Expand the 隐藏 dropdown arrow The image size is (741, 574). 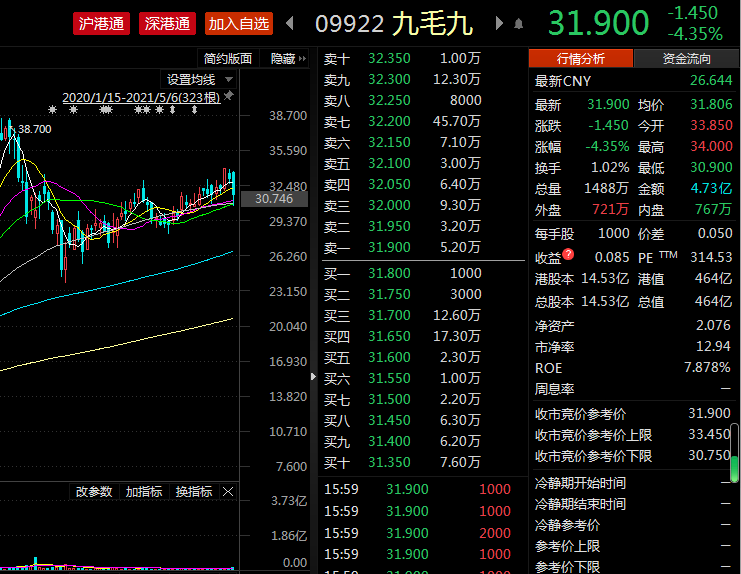[x=304, y=59]
